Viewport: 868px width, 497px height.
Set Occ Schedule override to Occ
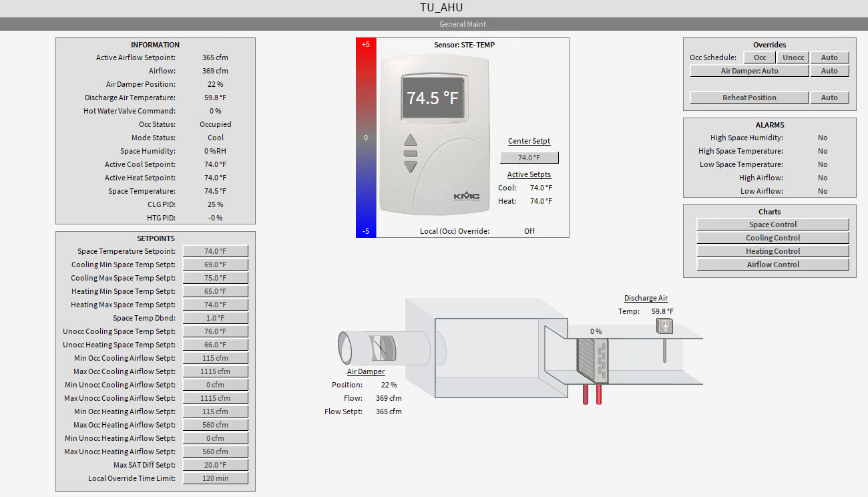(x=760, y=57)
